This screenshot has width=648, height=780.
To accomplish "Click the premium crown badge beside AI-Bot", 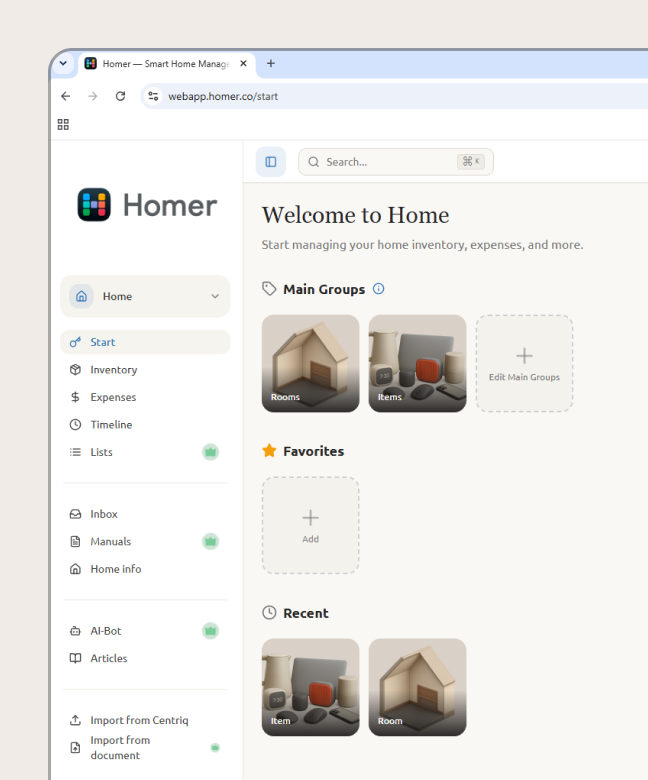I will 210,631.
